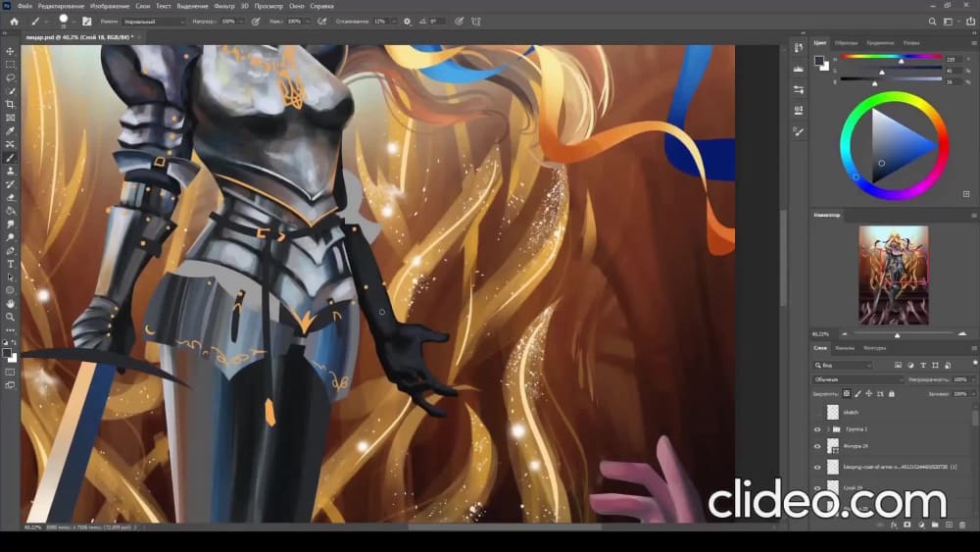Open the Редактирование menu
This screenshot has height=552, width=980.
(61, 6)
